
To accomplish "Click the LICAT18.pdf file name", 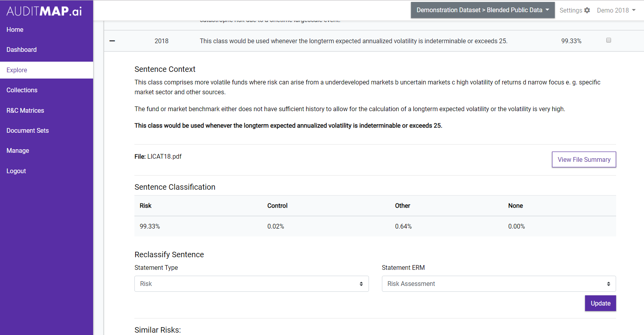I will [x=164, y=156].
